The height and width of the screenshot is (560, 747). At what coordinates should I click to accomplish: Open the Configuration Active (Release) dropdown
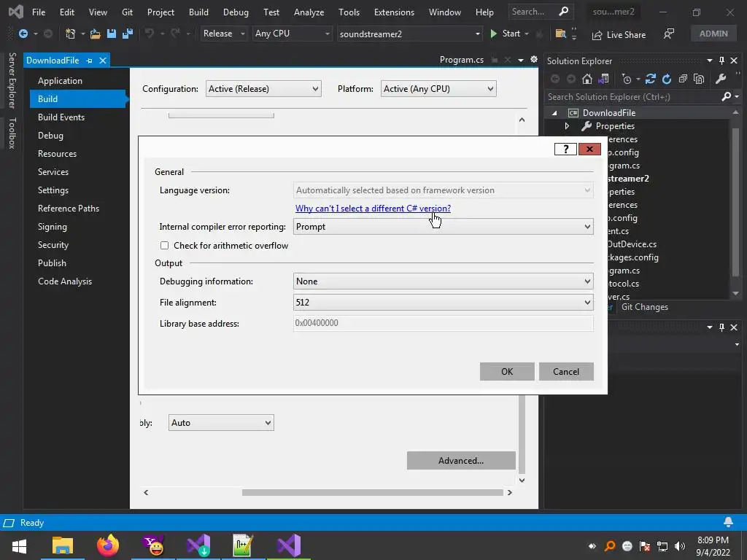point(263,88)
